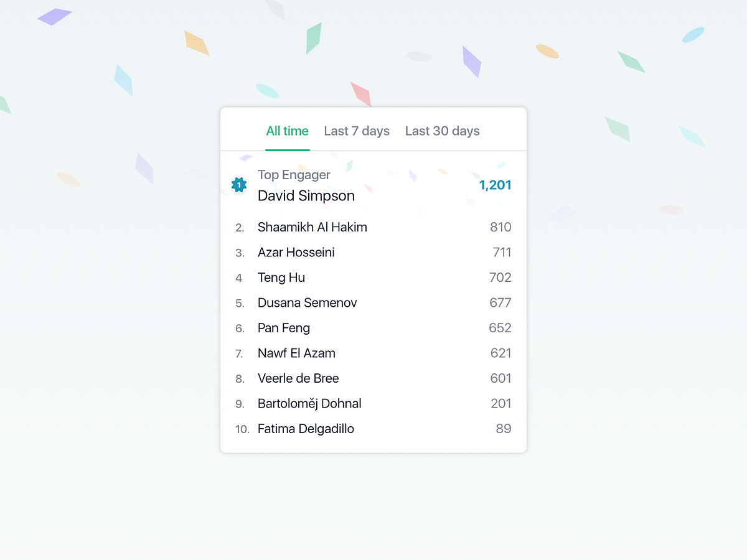747x560 pixels.
Task: Open David Simpson's profile
Action: pyautogui.click(x=306, y=195)
